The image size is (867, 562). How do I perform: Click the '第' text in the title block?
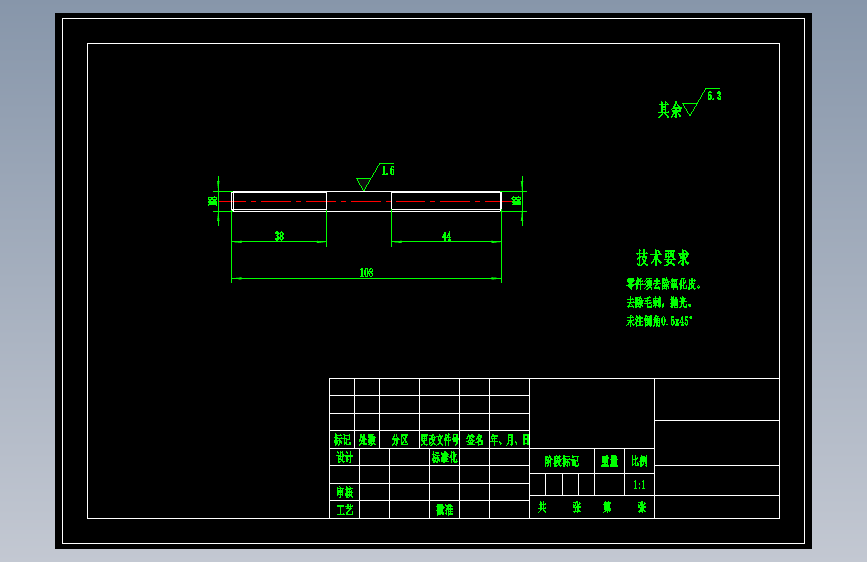(607, 507)
